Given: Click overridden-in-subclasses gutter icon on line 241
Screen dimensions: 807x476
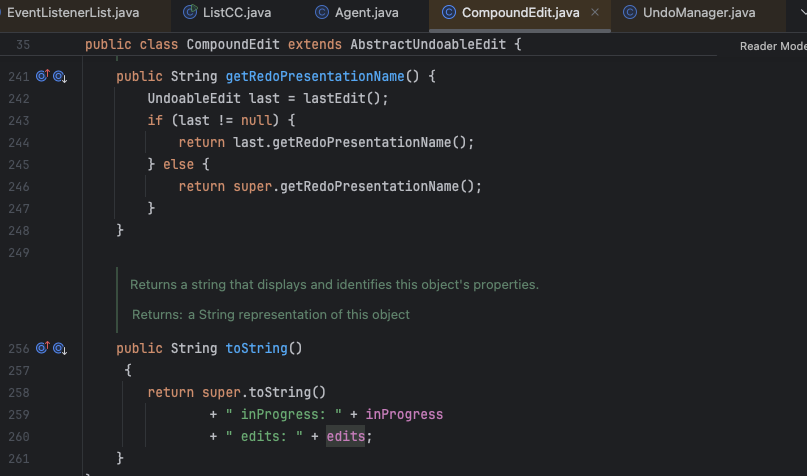Looking at the screenshot, I should (x=59, y=76).
